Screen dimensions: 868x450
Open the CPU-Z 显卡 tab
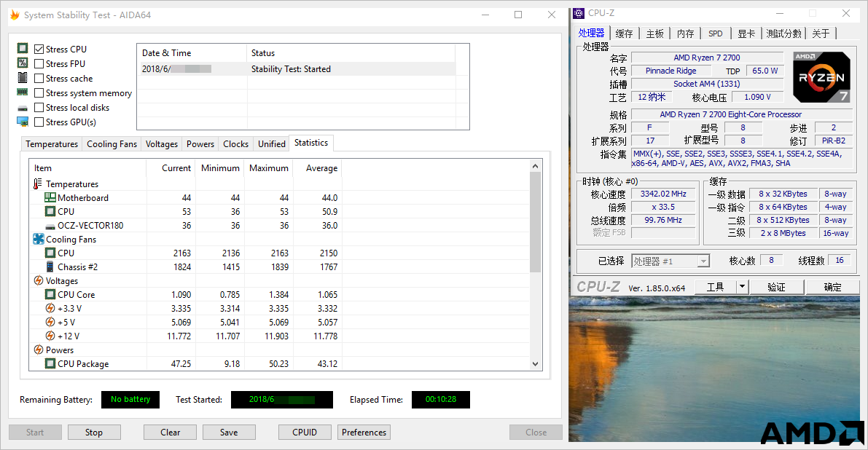point(746,33)
